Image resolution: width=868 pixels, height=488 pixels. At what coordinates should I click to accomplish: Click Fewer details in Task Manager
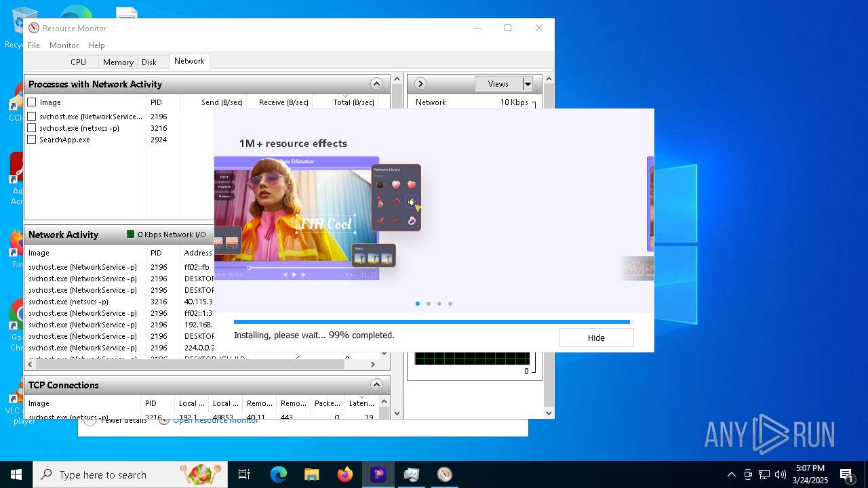coord(123,421)
